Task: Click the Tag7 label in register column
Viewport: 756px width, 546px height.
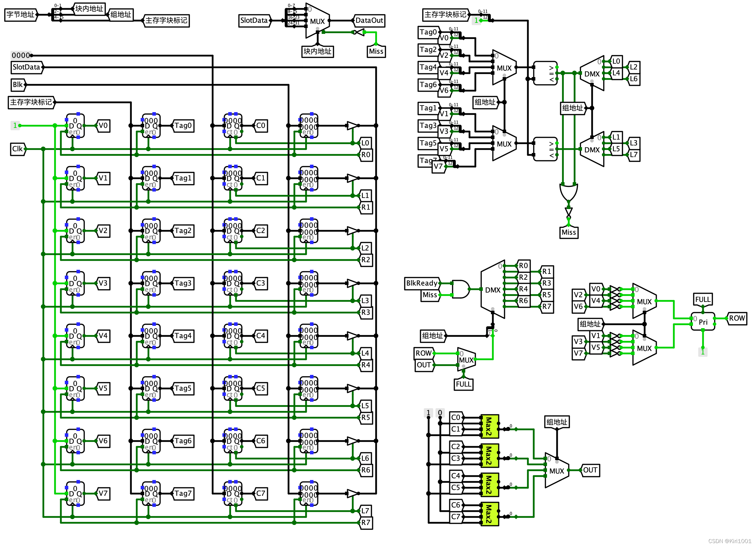Action: point(183,493)
